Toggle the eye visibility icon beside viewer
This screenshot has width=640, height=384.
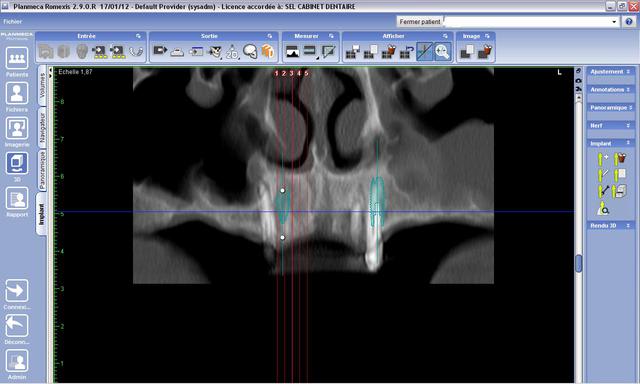[578, 80]
